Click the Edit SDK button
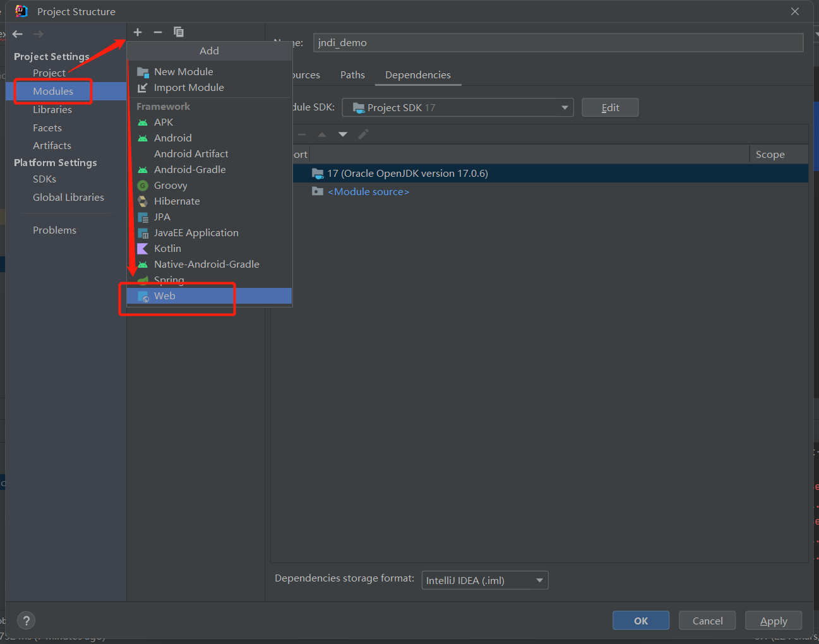 (x=610, y=107)
